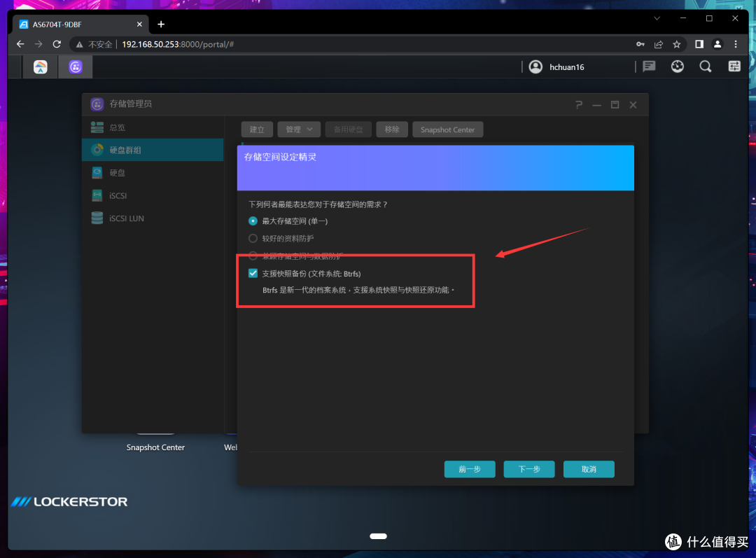756x558 pixels.
Task: Open the hchuan16 user account menu
Action: [557, 67]
